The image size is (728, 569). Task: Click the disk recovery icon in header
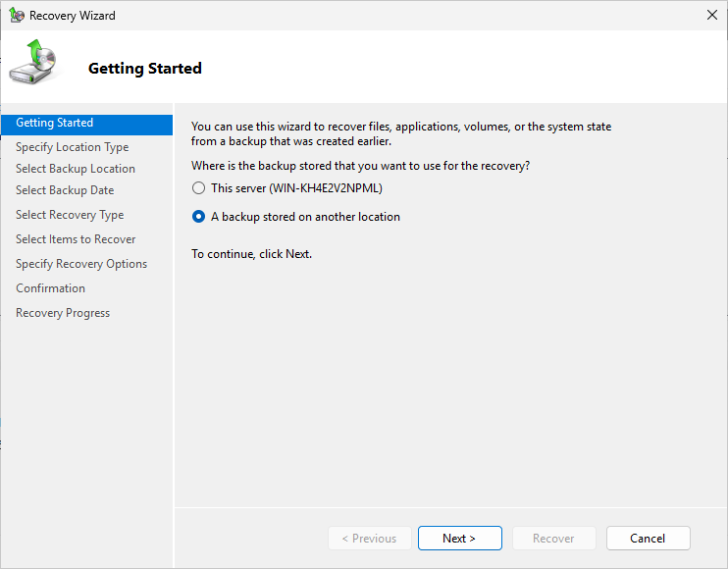(x=34, y=62)
